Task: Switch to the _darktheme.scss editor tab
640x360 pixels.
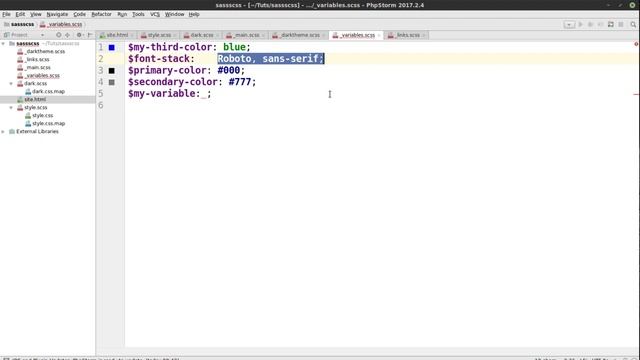Action: (x=300, y=35)
